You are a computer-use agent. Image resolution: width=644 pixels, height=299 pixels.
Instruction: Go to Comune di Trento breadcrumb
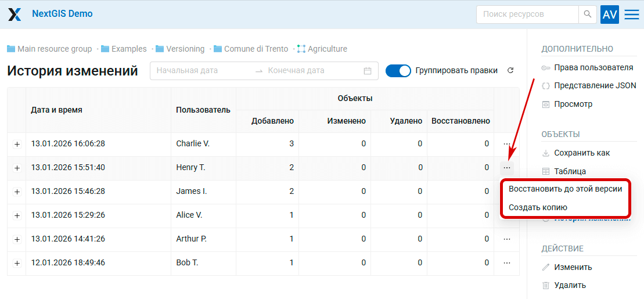pos(256,49)
